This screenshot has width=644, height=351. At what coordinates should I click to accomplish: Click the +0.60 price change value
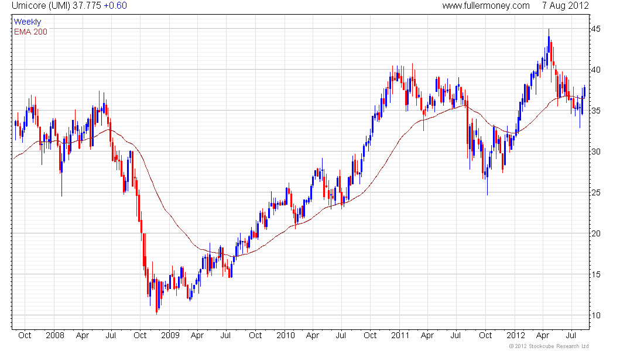click(x=115, y=6)
